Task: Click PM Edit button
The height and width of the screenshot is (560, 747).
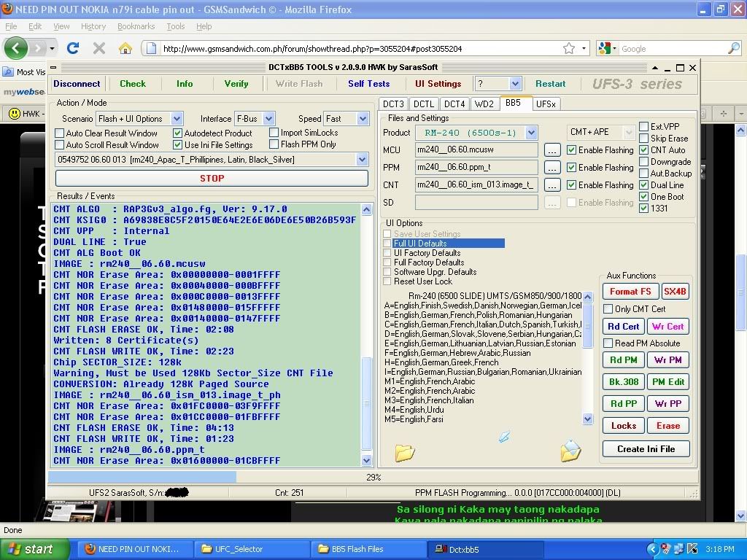Action: click(x=668, y=382)
